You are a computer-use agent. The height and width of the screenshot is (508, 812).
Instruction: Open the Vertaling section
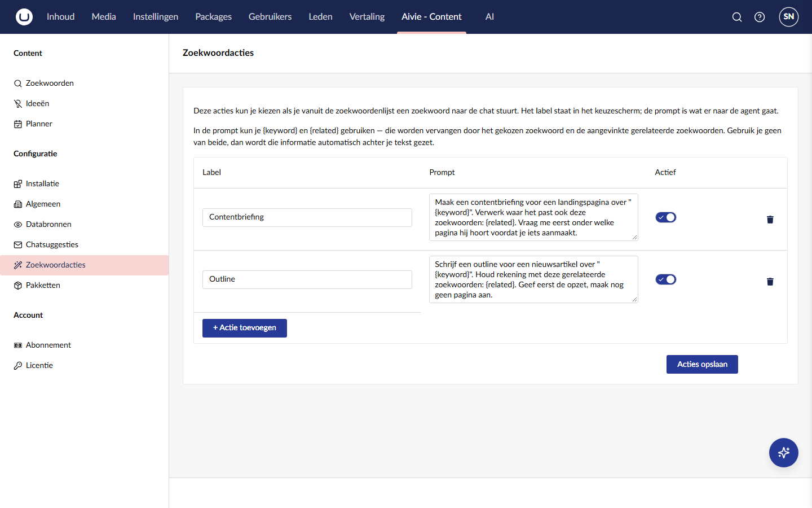(x=367, y=17)
